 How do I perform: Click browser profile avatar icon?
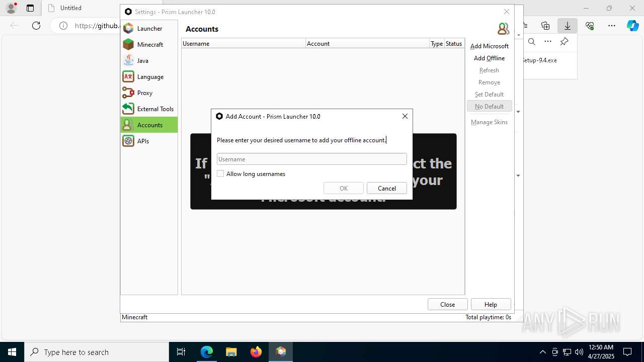click(11, 8)
